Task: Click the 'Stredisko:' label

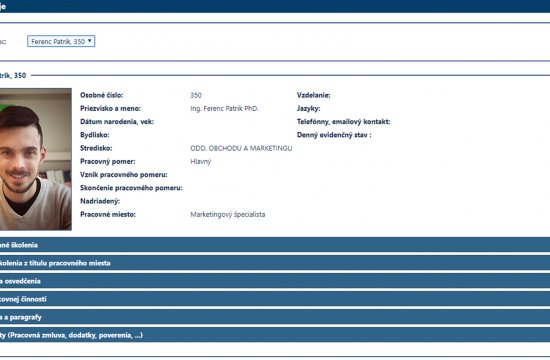Action: pos(96,148)
